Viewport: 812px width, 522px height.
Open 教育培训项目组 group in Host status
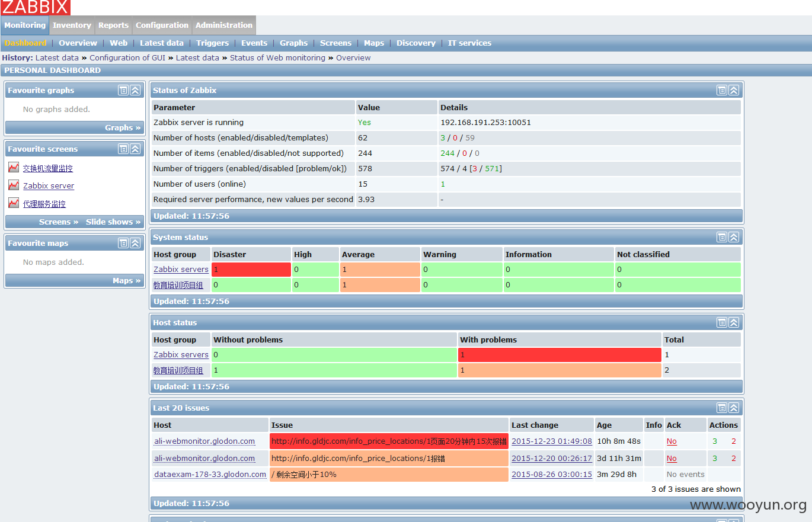(x=178, y=370)
